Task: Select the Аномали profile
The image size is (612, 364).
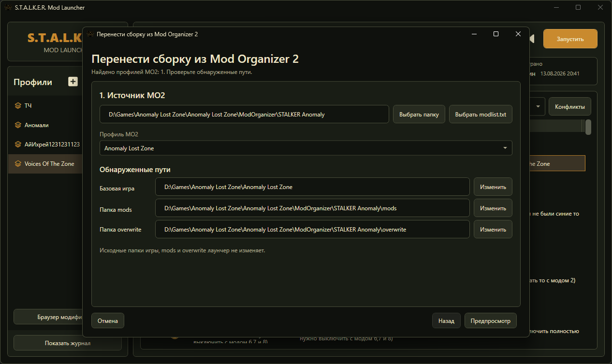Action: (46, 125)
